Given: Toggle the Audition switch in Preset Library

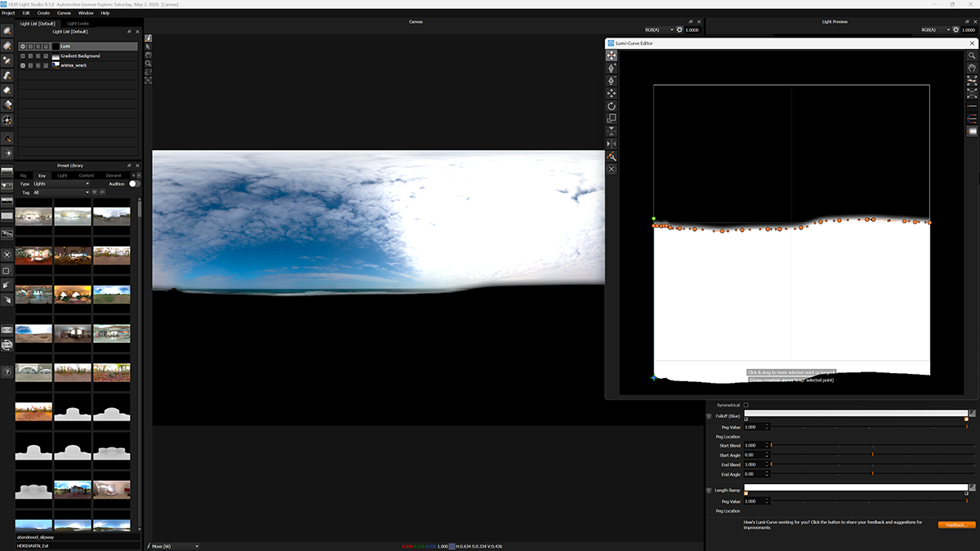Looking at the screenshot, I should pyautogui.click(x=131, y=184).
